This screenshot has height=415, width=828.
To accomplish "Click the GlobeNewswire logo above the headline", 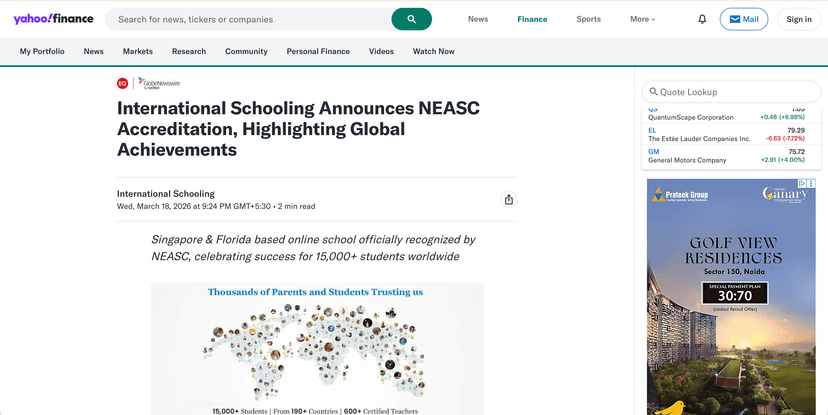I will coord(159,83).
